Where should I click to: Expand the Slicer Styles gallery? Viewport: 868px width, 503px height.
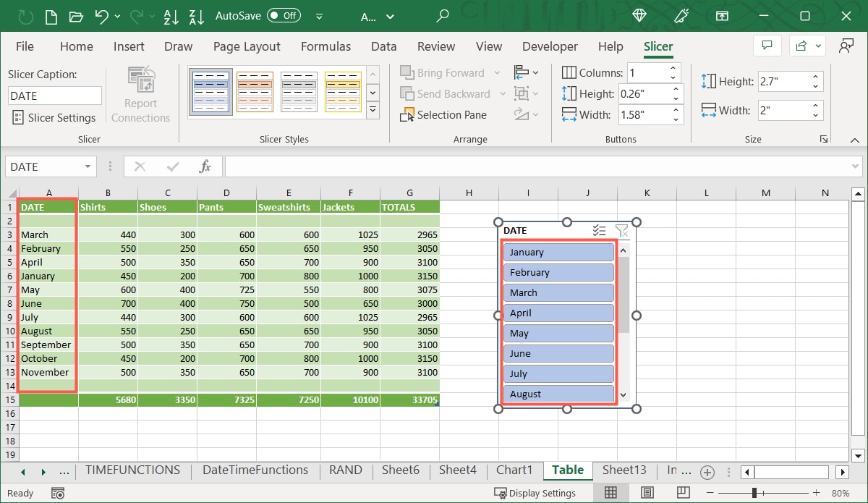[373, 109]
